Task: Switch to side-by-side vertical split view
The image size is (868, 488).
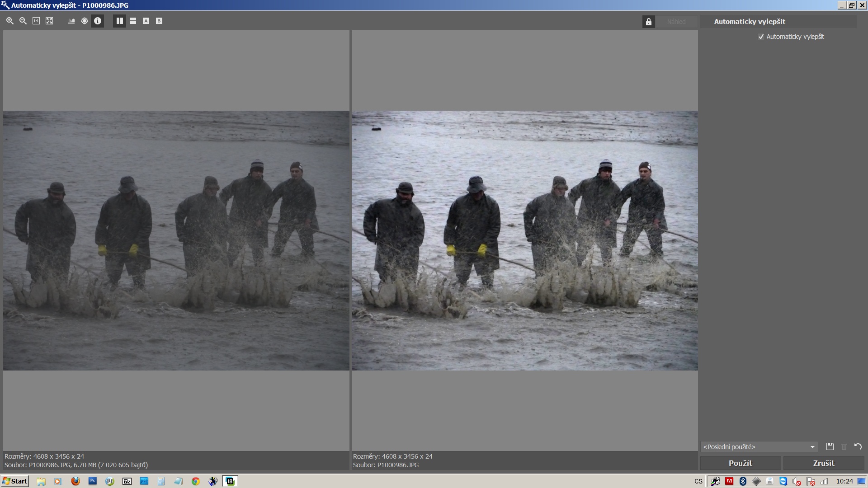Action: tap(119, 21)
